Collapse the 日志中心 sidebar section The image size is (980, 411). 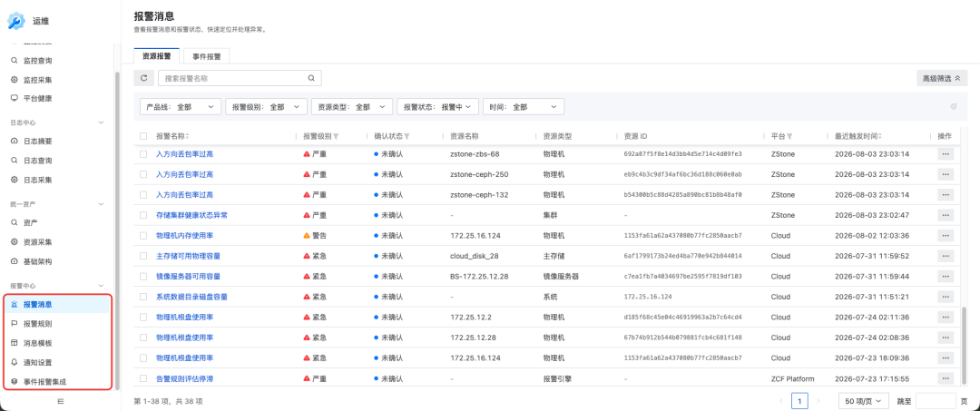pyautogui.click(x=103, y=123)
